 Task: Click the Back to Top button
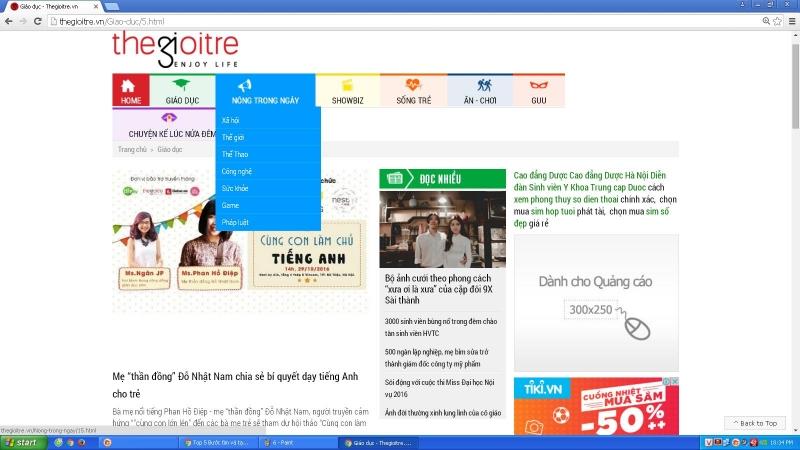point(755,423)
